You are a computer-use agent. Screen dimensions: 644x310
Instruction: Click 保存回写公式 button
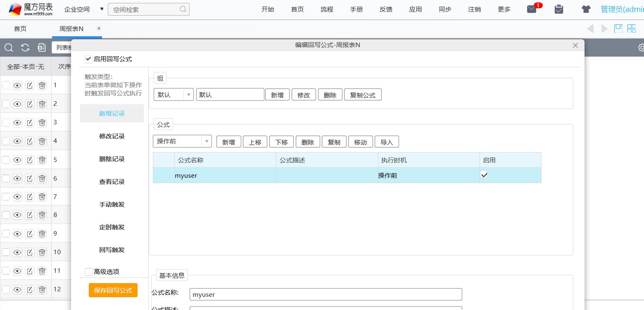(x=113, y=290)
